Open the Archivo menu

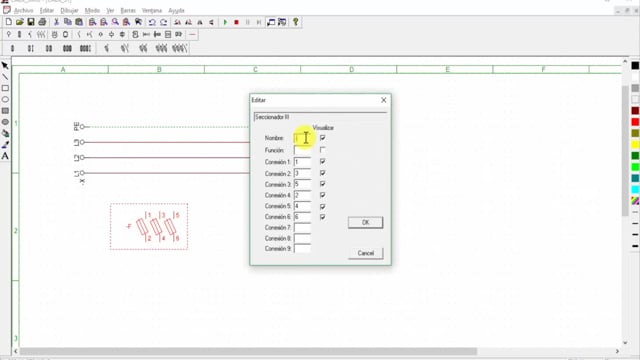24,10
